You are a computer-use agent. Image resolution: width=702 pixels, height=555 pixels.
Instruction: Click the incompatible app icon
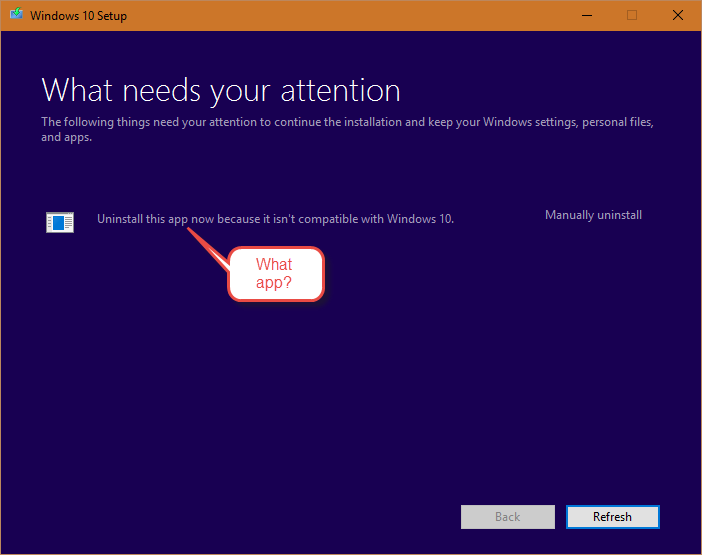pos(60,222)
